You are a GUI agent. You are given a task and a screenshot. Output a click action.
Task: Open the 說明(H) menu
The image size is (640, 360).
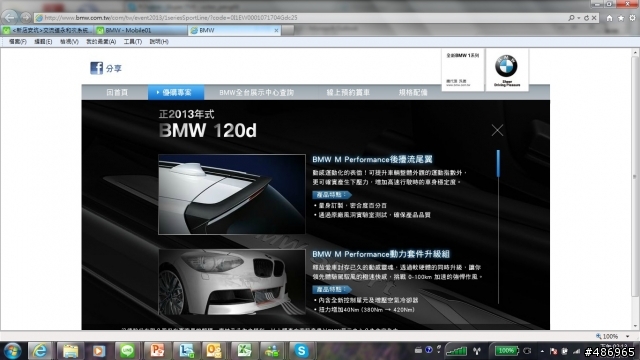(x=159, y=42)
